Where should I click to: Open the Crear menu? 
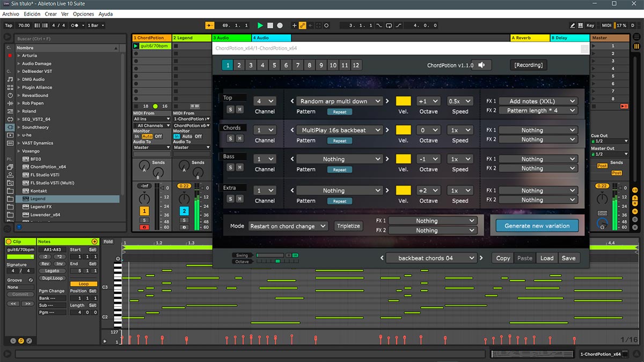51,14
